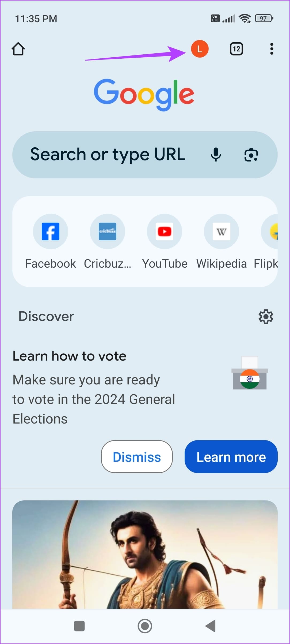290x644 pixels.
Task: Open the three-dot overflow menu
Action: (x=272, y=49)
